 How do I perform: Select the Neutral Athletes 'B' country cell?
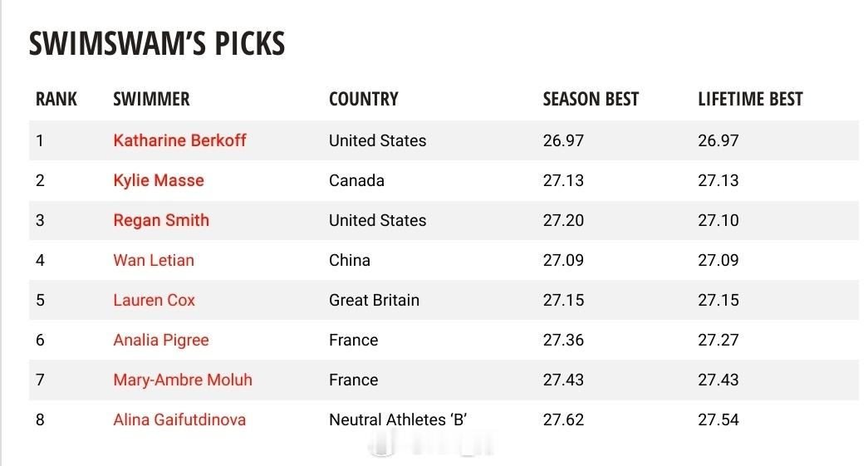coord(398,419)
